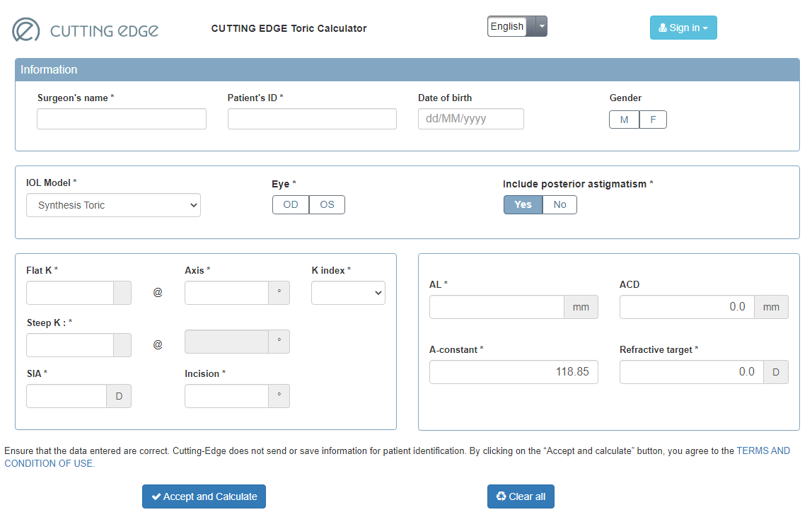Set posterior astigmatism to No
The image size is (812, 529).
[x=559, y=204]
